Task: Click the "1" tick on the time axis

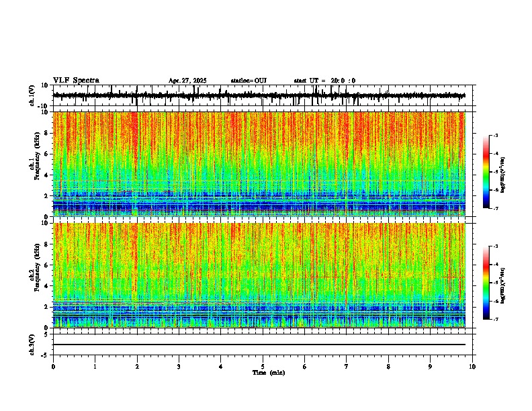Action: point(95,367)
